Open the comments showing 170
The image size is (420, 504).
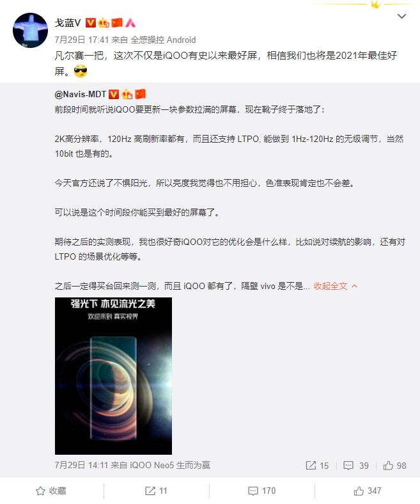262,491
